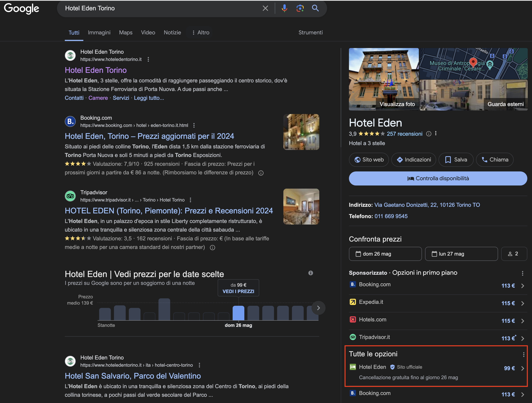Open options menu beside Booking.com result URL
This screenshot has height=403, width=532.
[194, 125]
